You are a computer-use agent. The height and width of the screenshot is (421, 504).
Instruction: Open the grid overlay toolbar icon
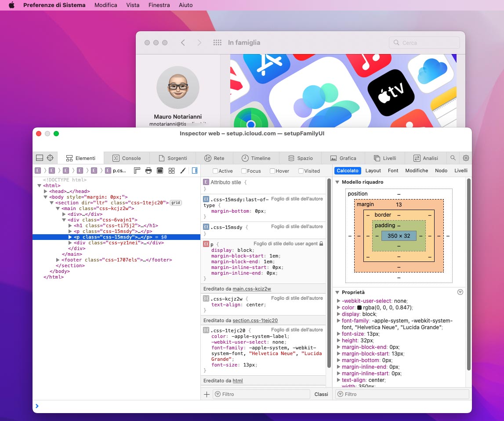(x=171, y=171)
